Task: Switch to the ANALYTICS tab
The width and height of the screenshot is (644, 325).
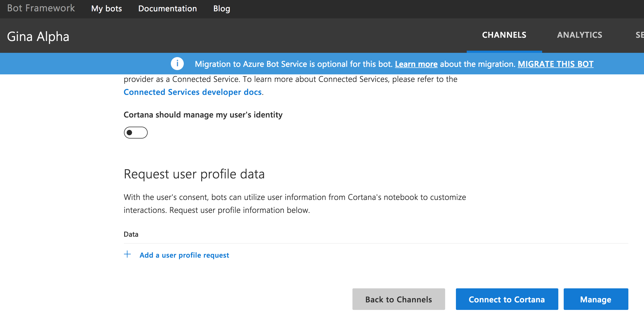Action: pos(580,35)
